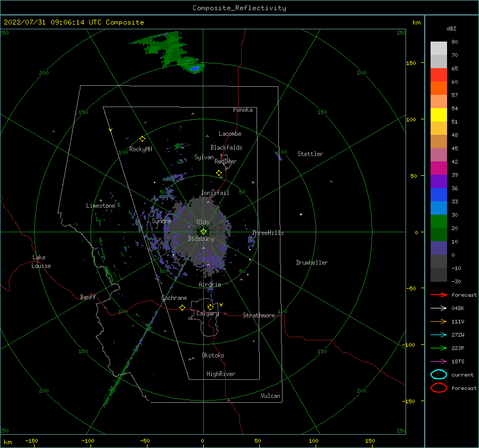Click the red forecast ellipse legend icon
The height and width of the screenshot is (448, 479).
(439, 388)
